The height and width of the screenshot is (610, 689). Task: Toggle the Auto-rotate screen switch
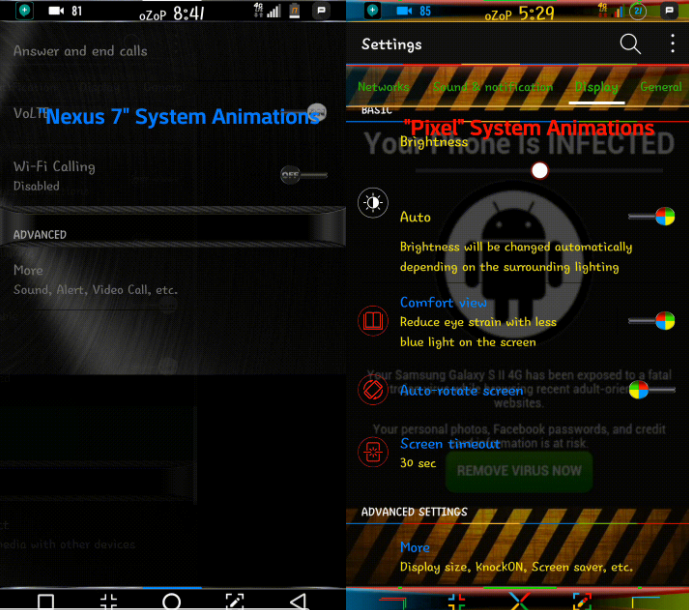[x=650, y=389]
